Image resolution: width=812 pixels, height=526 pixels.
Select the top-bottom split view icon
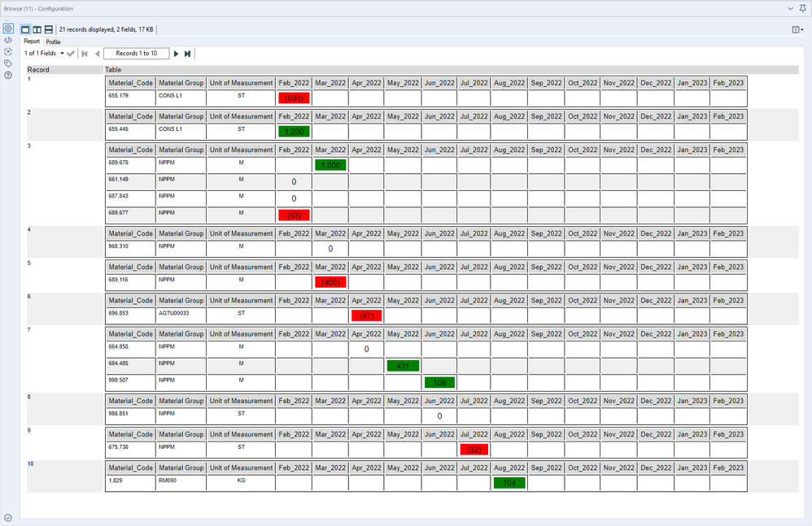[x=48, y=29]
